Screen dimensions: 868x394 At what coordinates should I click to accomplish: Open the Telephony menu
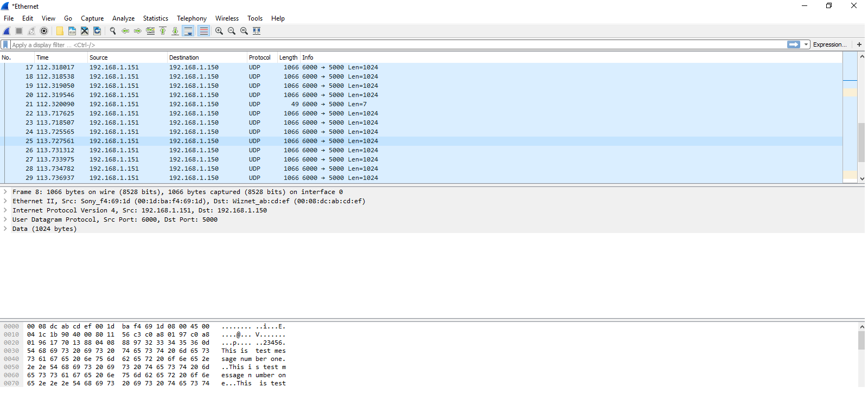[192, 18]
